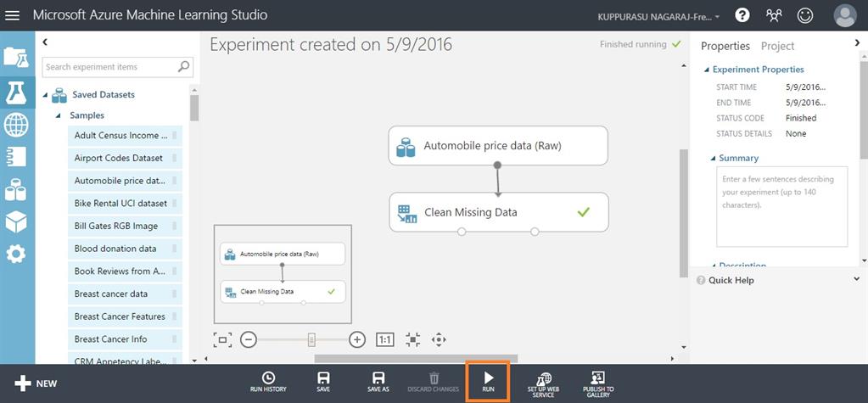Select Airport Codes Dataset item

click(125, 158)
